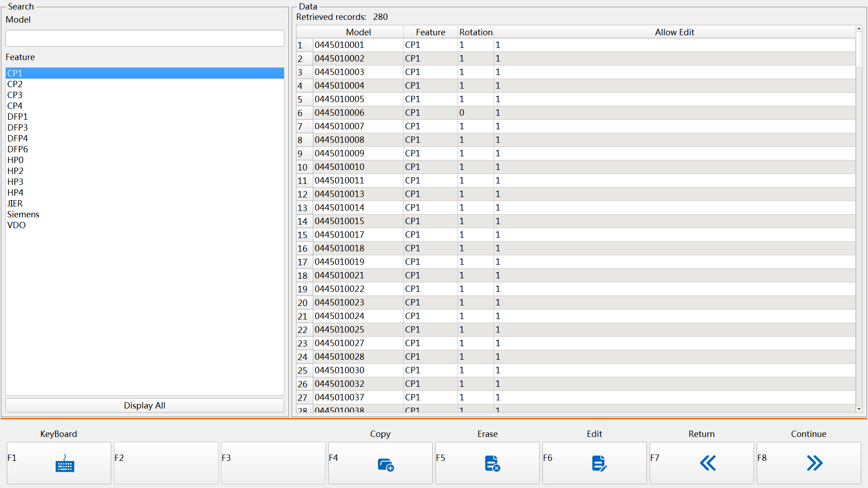Click the empty F3 function button
This screenshot has width=868, height=488.
coord(273,463)
